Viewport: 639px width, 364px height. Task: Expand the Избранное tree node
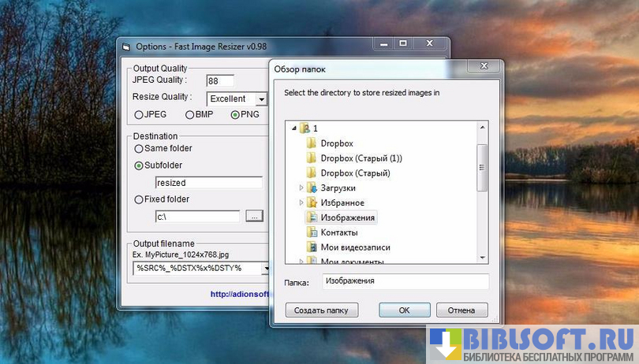click(301, 202)
